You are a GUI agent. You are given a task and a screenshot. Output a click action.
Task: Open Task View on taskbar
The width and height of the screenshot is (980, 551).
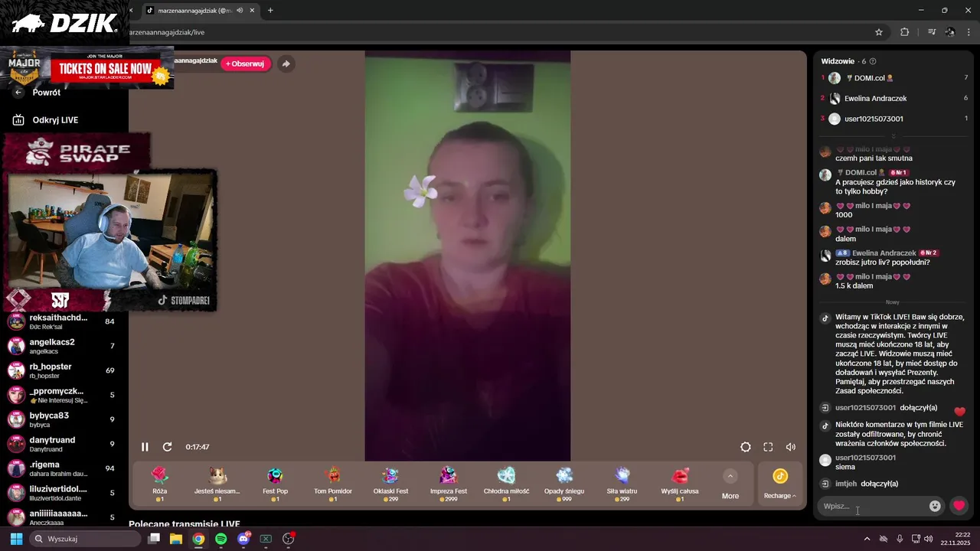click(154, 539)
